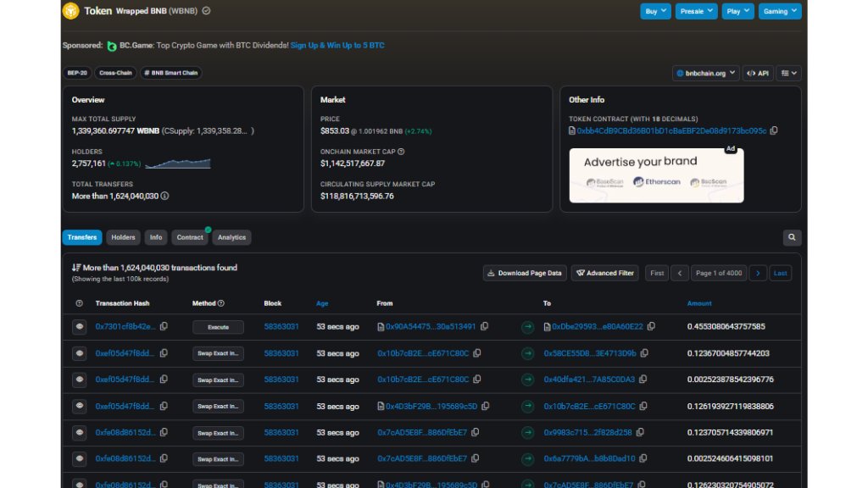The height and width of the screenshot is (488, 868).
Task: Click the Cross-Chain tag
Action: click(x=115, y=73)
